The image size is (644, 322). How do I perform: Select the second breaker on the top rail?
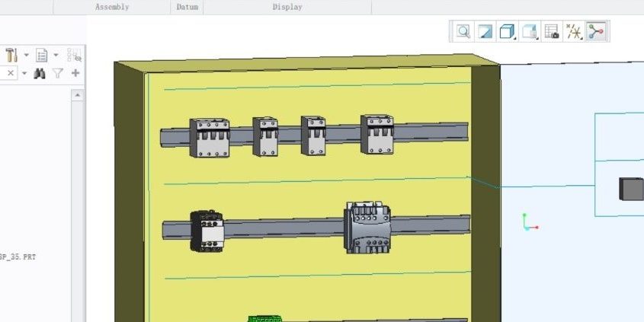click(265, 136)
